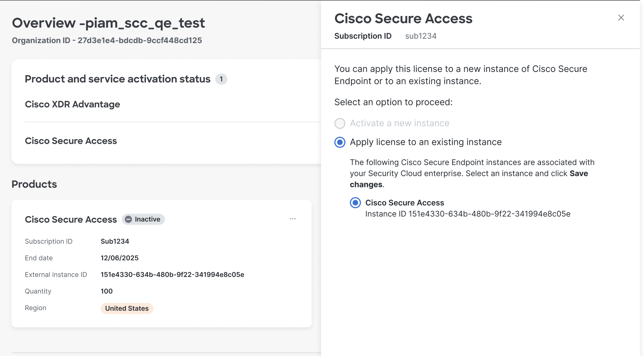Open the Cisco Secure Access product card

point(71,219)
